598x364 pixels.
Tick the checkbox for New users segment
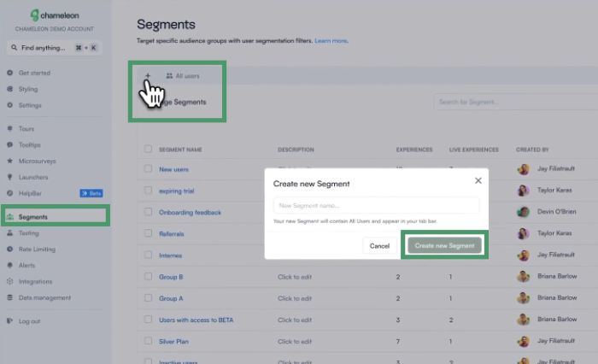click(x=148, y=169)
